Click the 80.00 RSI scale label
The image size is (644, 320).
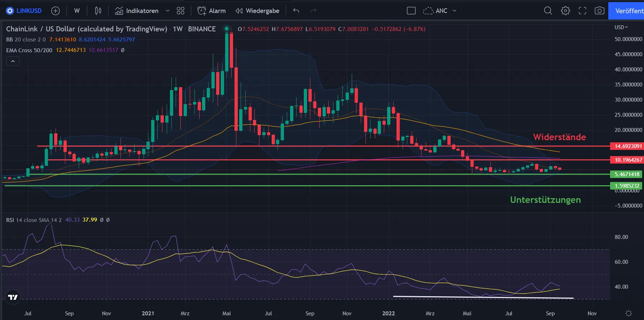coord(621,237)
